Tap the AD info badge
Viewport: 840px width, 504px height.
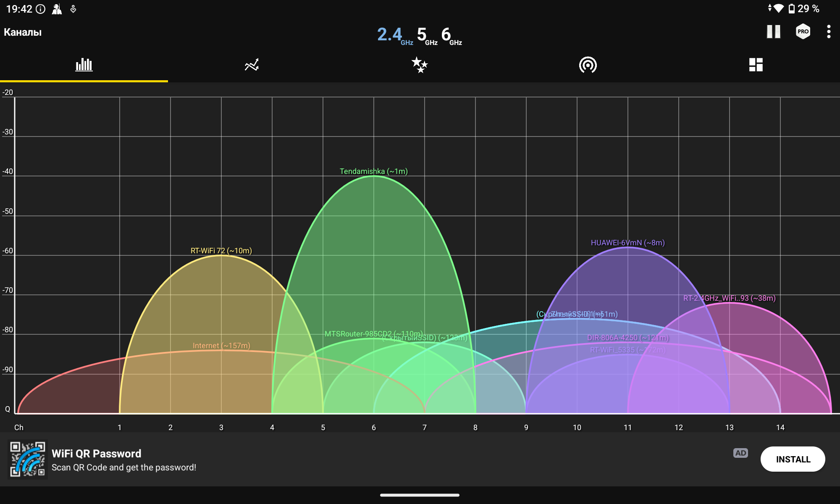(x=740, y=453)
